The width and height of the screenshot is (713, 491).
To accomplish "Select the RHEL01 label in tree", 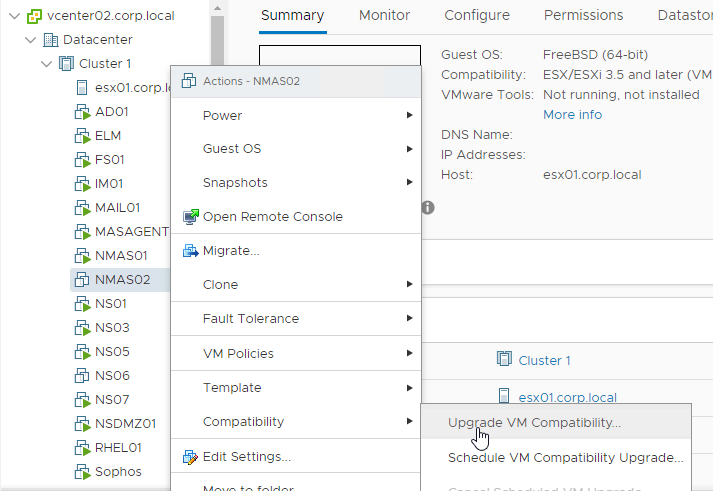I will pos(118,448).
